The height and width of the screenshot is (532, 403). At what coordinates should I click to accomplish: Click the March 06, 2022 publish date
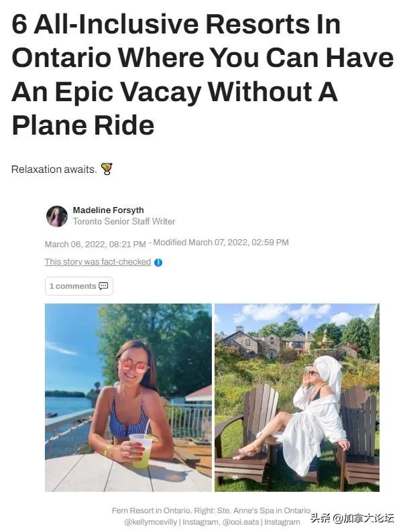[95, 243]
